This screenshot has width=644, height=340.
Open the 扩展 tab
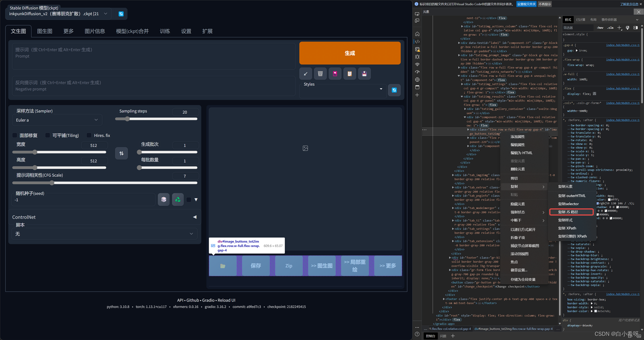(207, 31)
